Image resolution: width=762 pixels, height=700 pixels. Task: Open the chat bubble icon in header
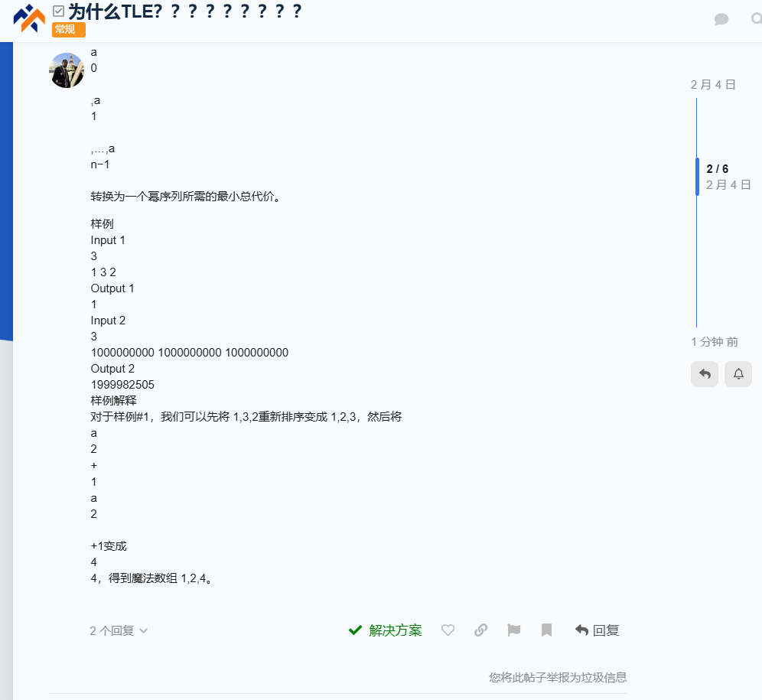tap(721, 19)
